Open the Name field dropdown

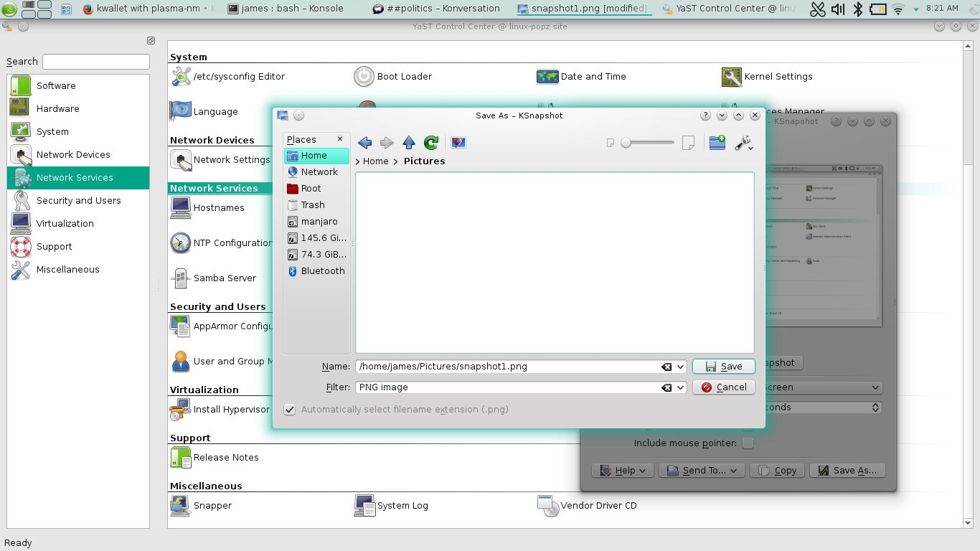(680, 367)
